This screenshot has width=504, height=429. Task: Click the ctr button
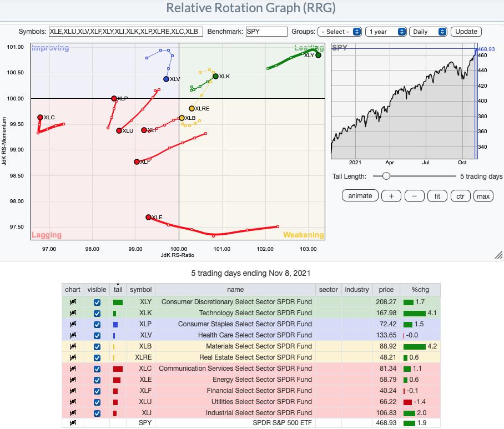coord(460,196)
